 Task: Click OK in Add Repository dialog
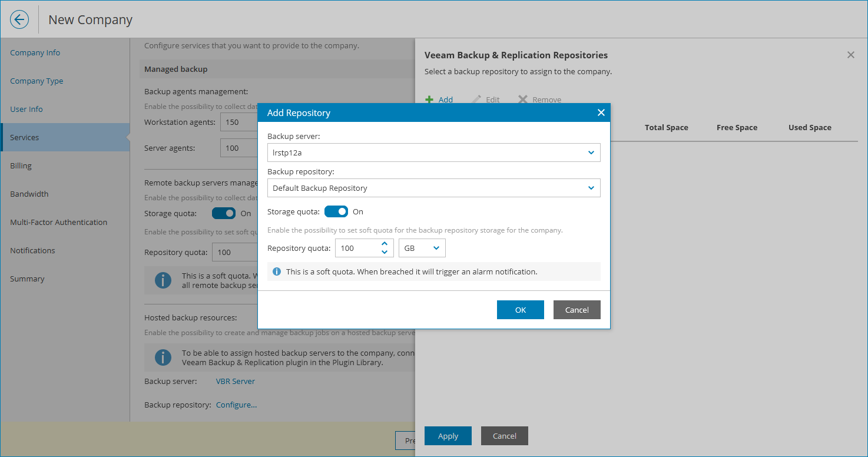(521, 310)
